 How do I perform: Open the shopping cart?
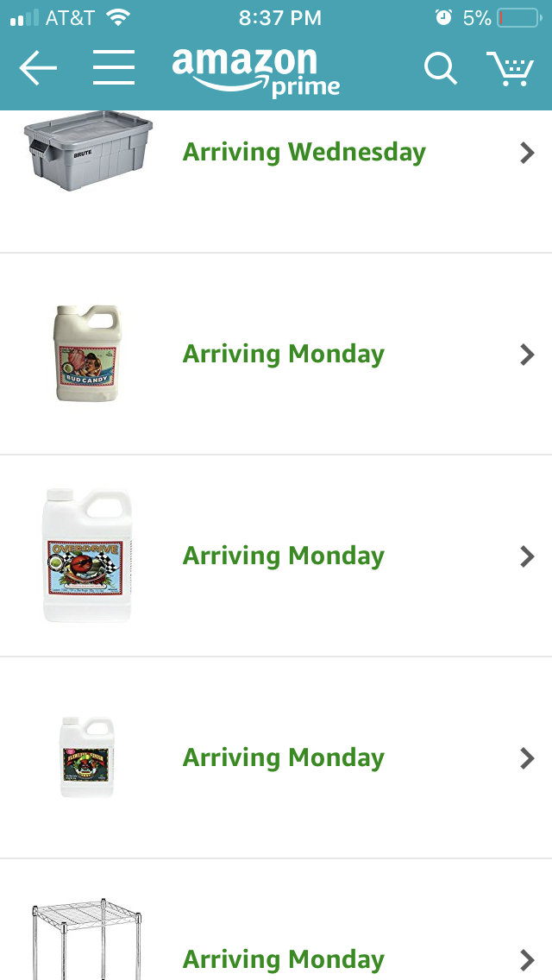[510, 68]
